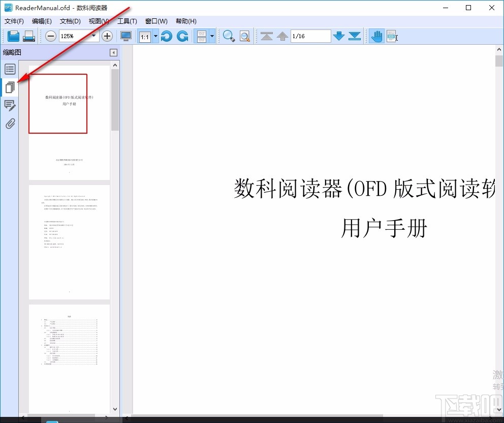Click the thumbnail panel scrollbar handle

(115, 100)
